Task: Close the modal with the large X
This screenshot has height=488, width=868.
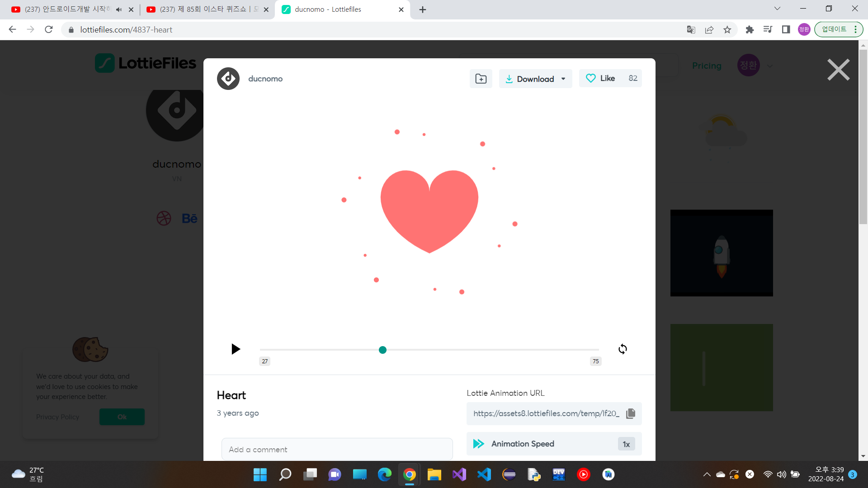Action: 838,70
